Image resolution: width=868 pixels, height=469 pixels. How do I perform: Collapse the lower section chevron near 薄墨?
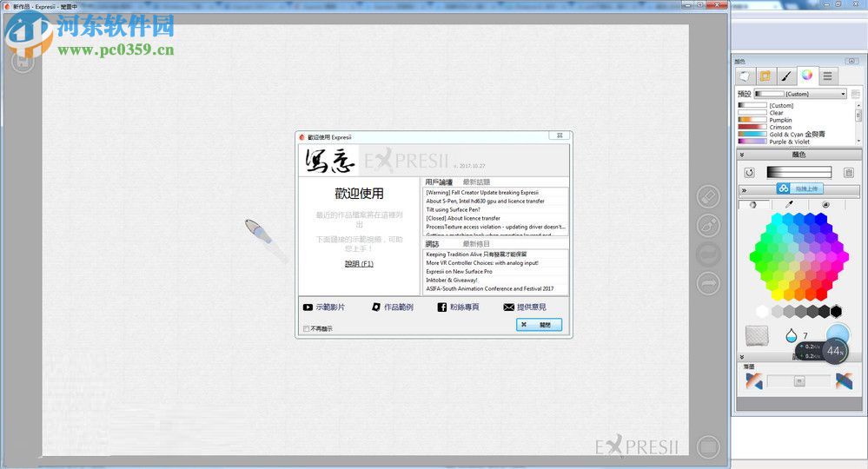pyautogui.click(x=742, y=357)
